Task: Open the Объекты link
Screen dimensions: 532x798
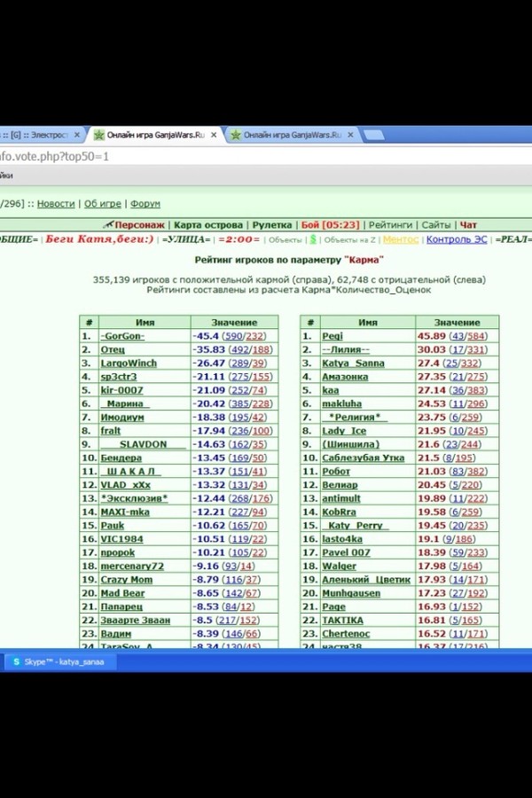Action: 286,239
